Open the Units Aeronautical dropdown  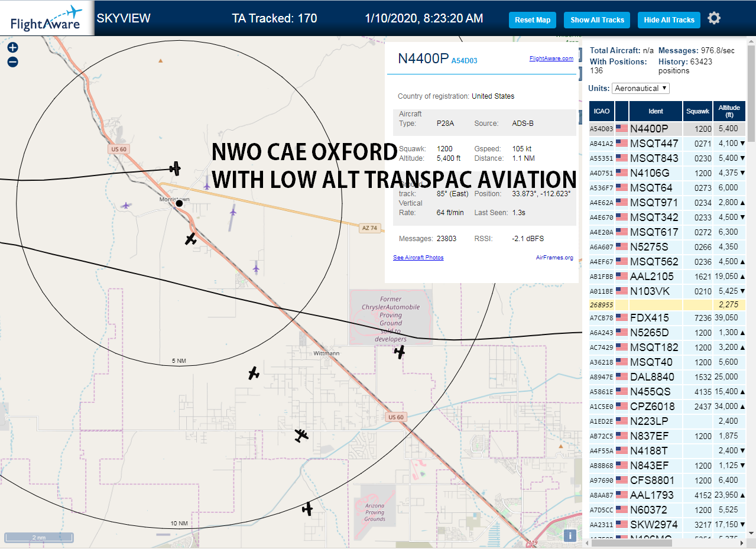point(641,88)
